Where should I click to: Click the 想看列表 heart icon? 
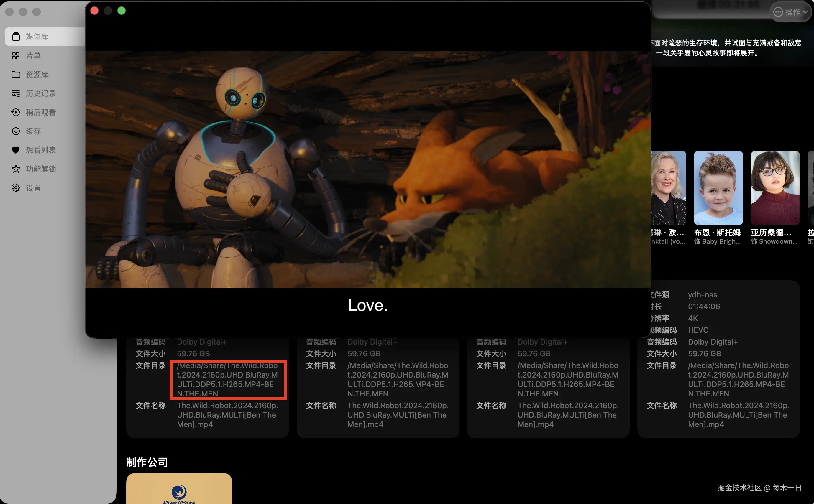pyautogui.click(x=16, y=150)
